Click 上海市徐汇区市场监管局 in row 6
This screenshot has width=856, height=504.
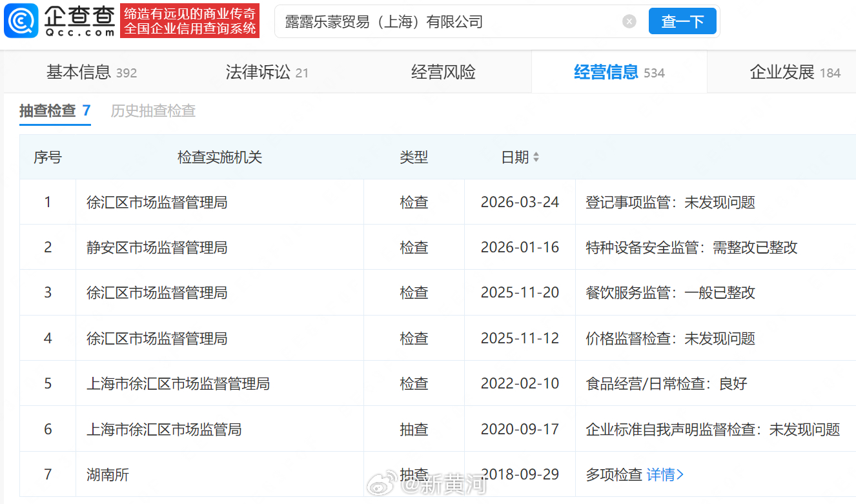tap(164, 429)
